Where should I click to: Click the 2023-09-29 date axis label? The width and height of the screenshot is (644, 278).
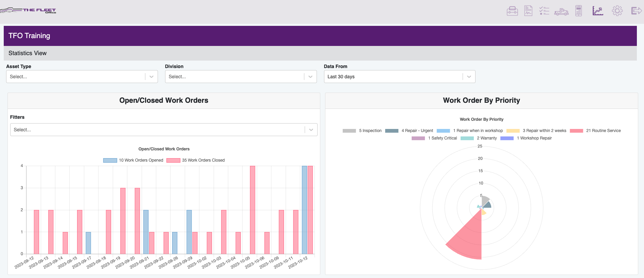(x=183, y=262)
